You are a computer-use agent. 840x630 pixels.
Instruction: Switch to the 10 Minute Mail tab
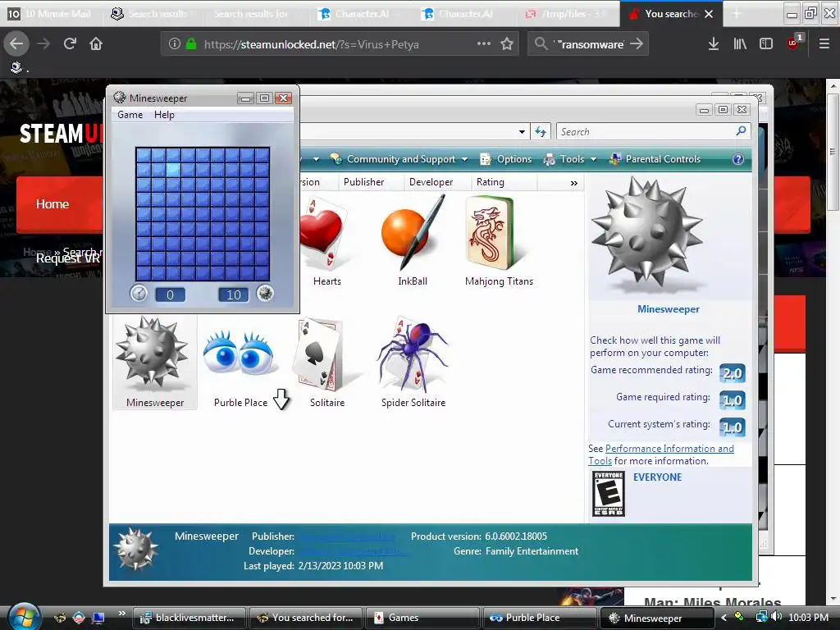tap(52, 14)
